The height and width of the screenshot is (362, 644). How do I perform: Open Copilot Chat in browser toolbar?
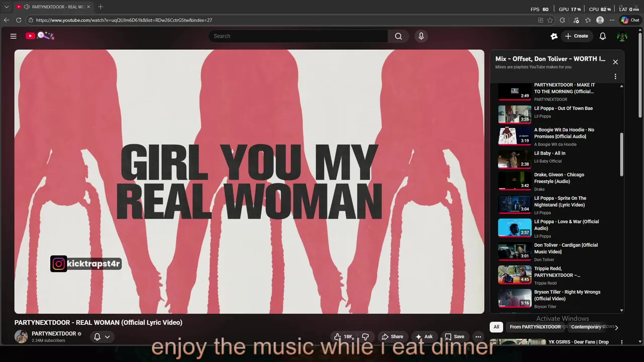pos(630,20)
